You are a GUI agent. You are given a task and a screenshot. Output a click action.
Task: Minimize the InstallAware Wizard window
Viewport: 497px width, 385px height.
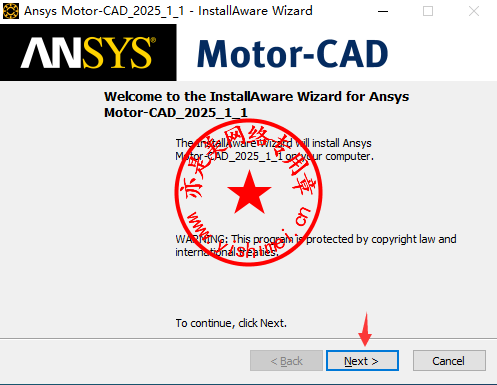pos(383,11)
